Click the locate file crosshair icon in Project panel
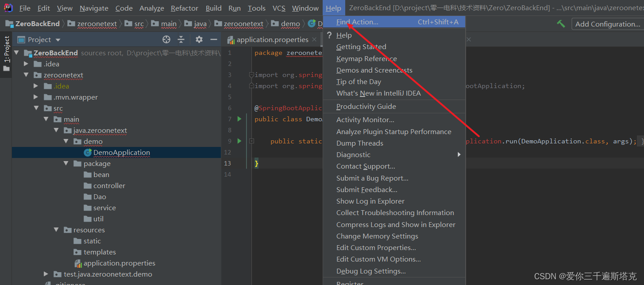Viewport: 644px width, 285px height. tap(166, 39)
